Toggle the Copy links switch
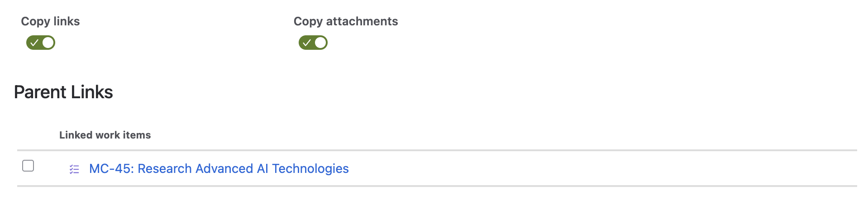The height and width of the screenshot is (220, 868). (41, 43)
